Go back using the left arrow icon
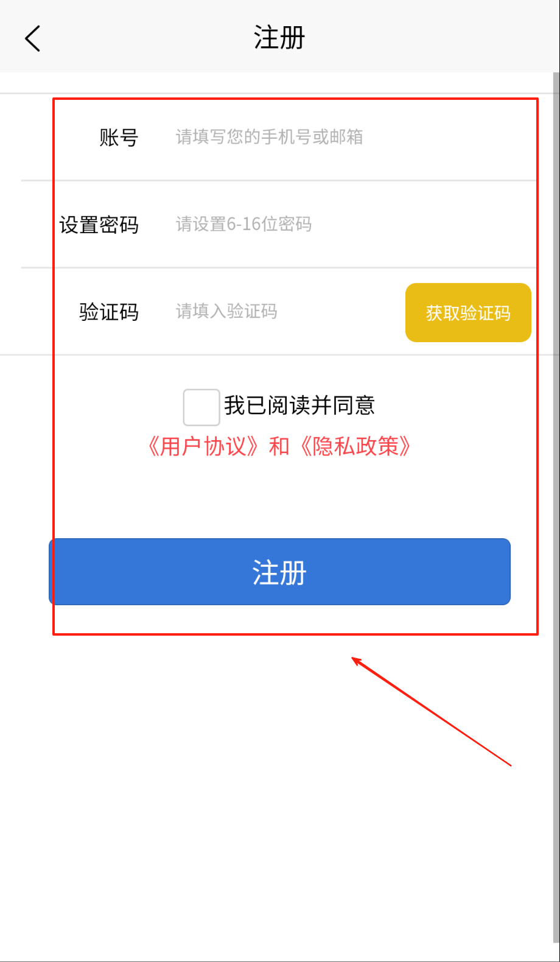The image size is (560, 962). (33, 38)
